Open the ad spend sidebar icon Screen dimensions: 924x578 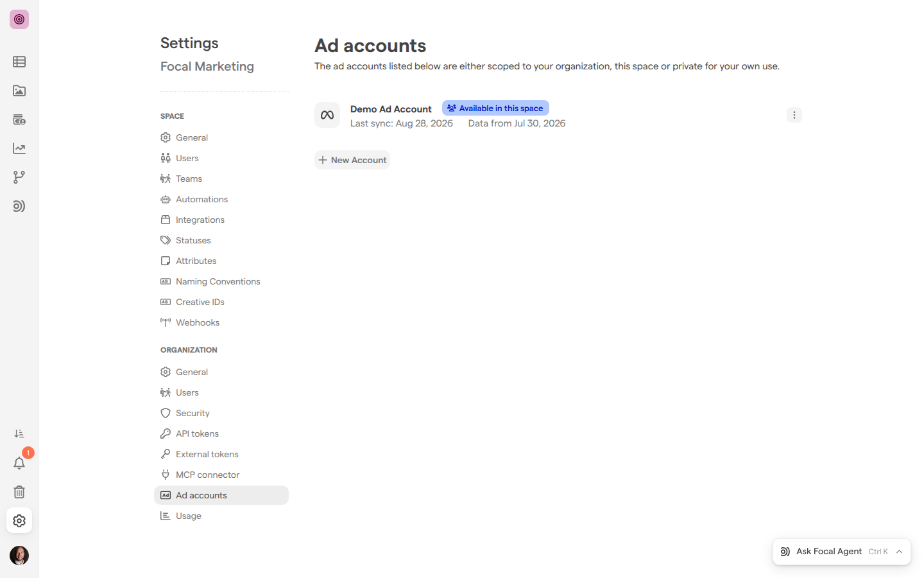click(19, 119)
